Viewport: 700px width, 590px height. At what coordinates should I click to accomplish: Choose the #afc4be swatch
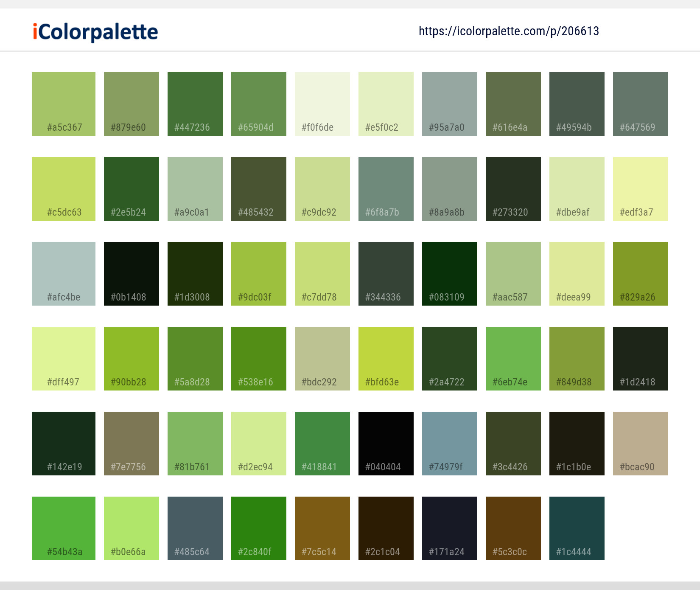click(x=64, y=274)
